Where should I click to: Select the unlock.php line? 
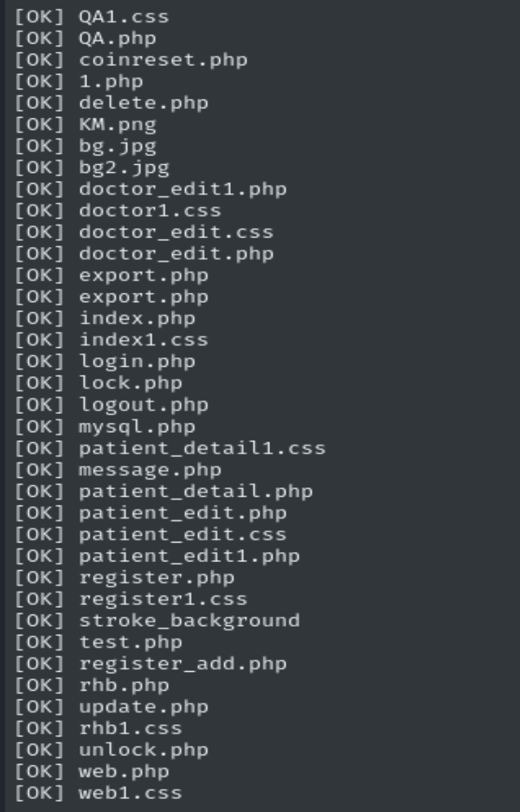point(144,750)
